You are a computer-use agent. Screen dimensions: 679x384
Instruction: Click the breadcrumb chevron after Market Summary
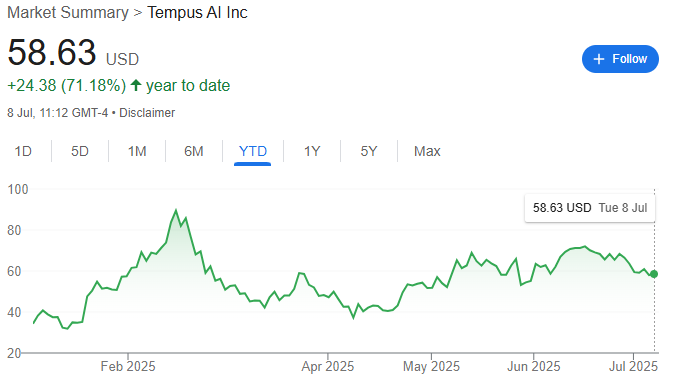pos(138,13)
